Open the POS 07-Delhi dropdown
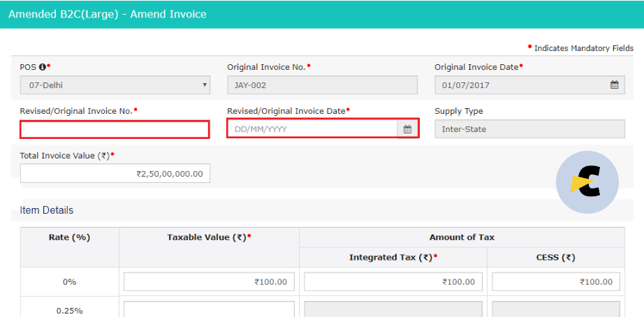 pyautogui.click(x=115, y=85)
